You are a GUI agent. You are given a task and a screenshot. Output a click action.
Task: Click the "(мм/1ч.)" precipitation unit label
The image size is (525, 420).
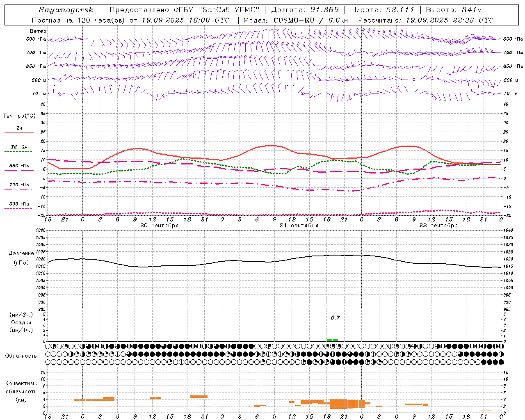pyautogui.click(x=21, y=330)
